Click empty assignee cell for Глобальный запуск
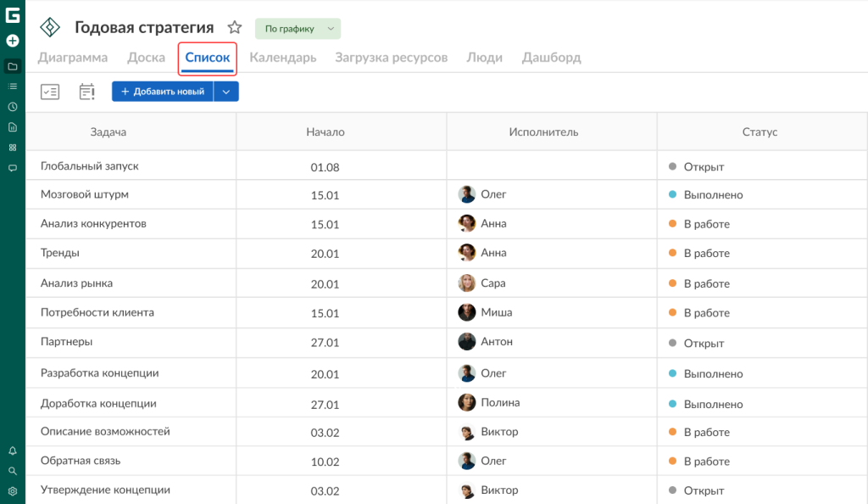The image size is (868, 504). click(x=552, y=165)
